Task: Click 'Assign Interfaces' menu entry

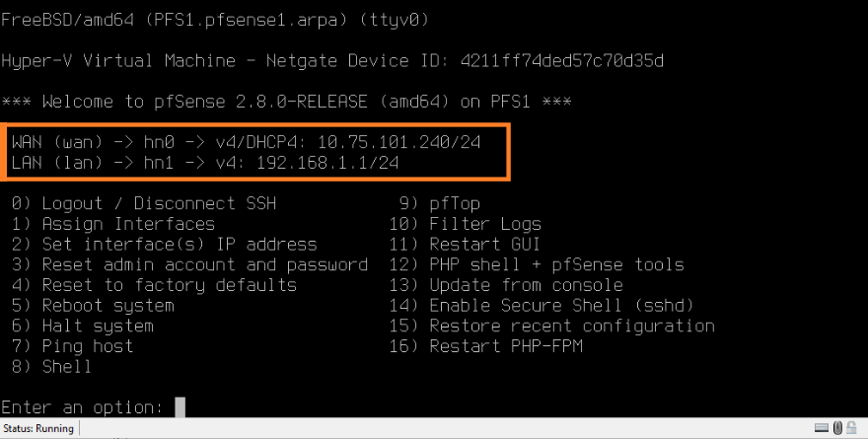Action: click(127, 224)
